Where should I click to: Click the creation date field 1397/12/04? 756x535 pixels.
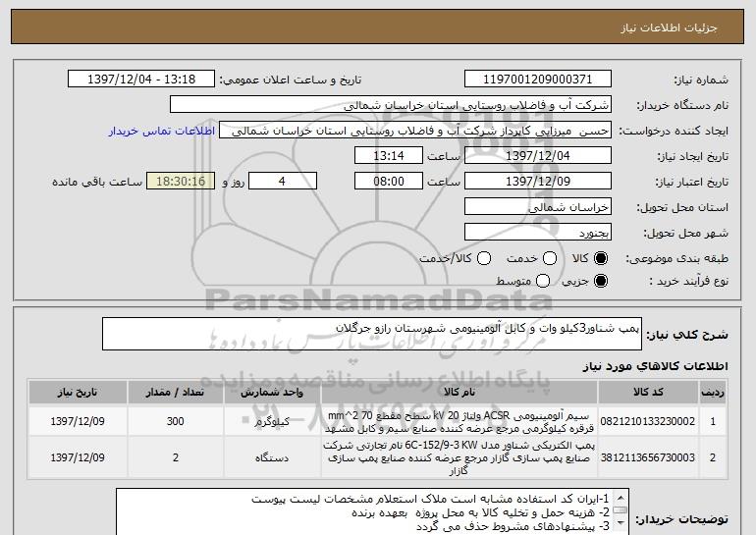tap(538, 156)
